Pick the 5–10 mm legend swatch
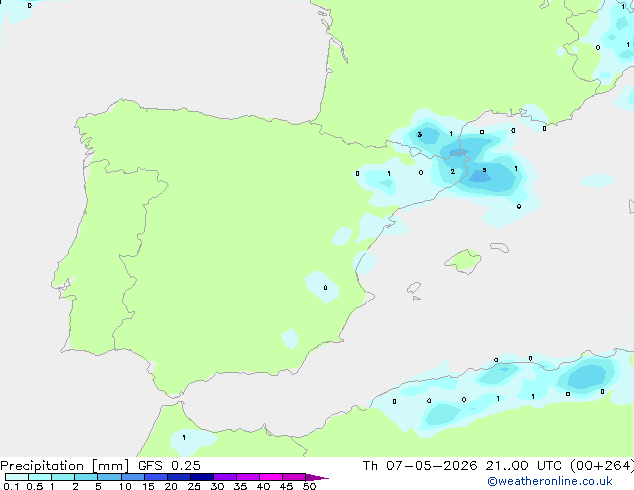 point(109,477)
